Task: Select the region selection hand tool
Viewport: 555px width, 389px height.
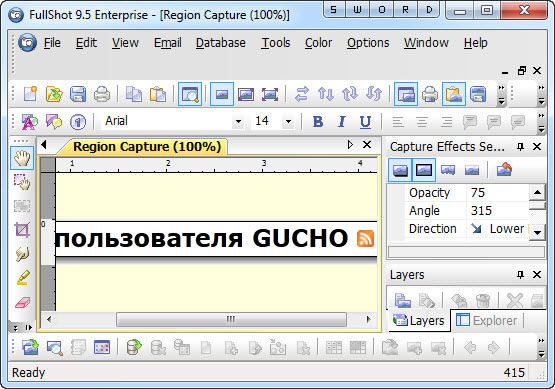Action: tap(22, 182)
